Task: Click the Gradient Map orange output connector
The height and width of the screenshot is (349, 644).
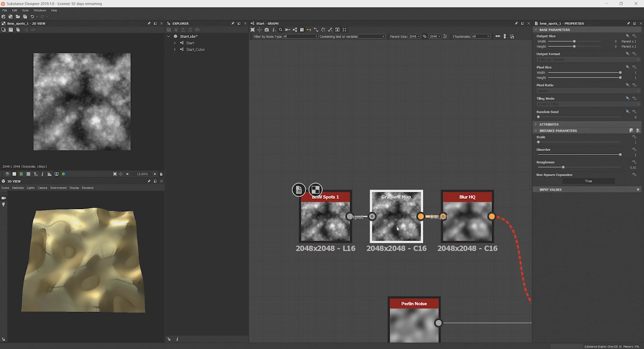Action: click(x=421, y=216)
